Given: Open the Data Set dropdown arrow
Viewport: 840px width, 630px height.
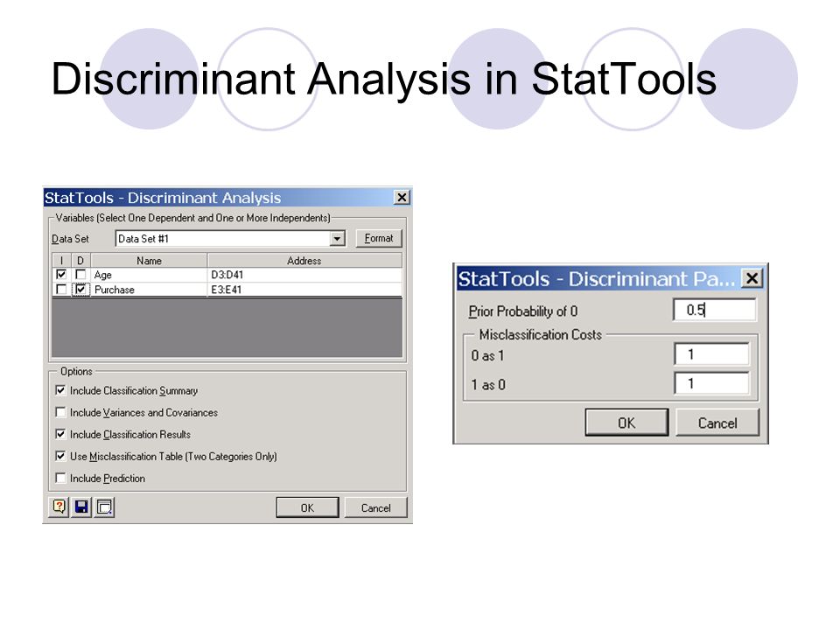Looking at the screenshot, I should 337,238.
